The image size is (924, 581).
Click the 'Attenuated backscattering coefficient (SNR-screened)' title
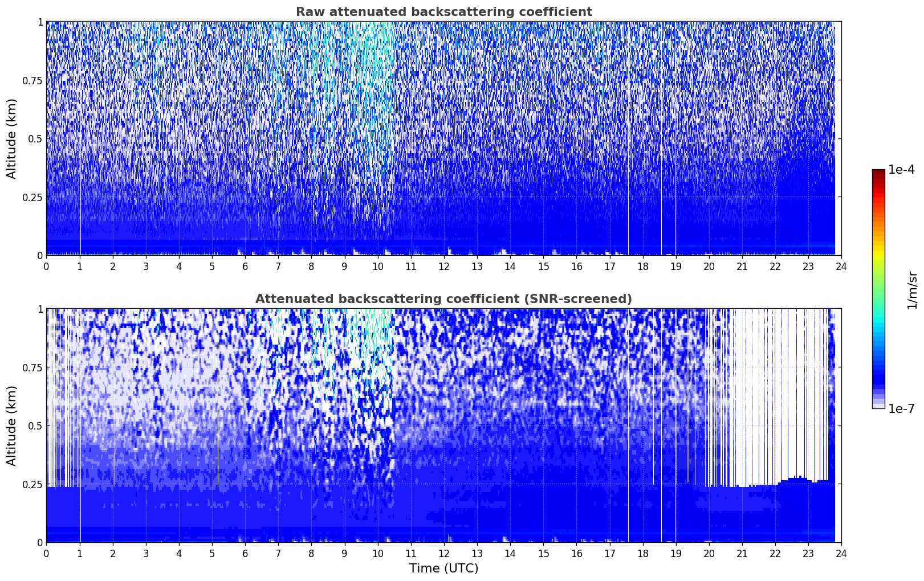tap(443, 299)
